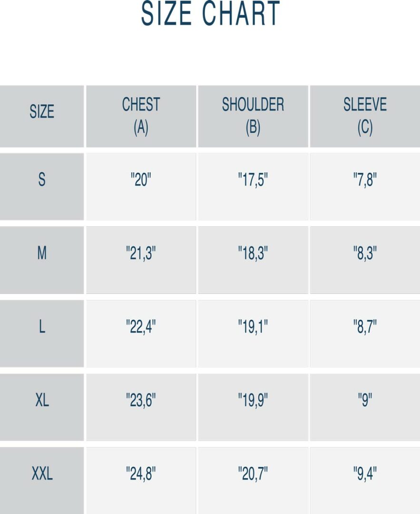Screen dimensions: 420x514
Task: Click the SIZE CHART title
Action: point(210,13)
